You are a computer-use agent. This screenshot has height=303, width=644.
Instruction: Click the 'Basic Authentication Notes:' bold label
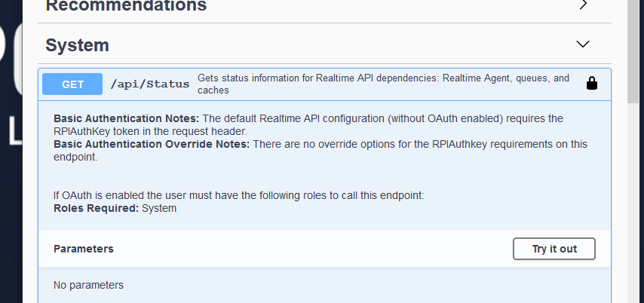coord(126,119)
